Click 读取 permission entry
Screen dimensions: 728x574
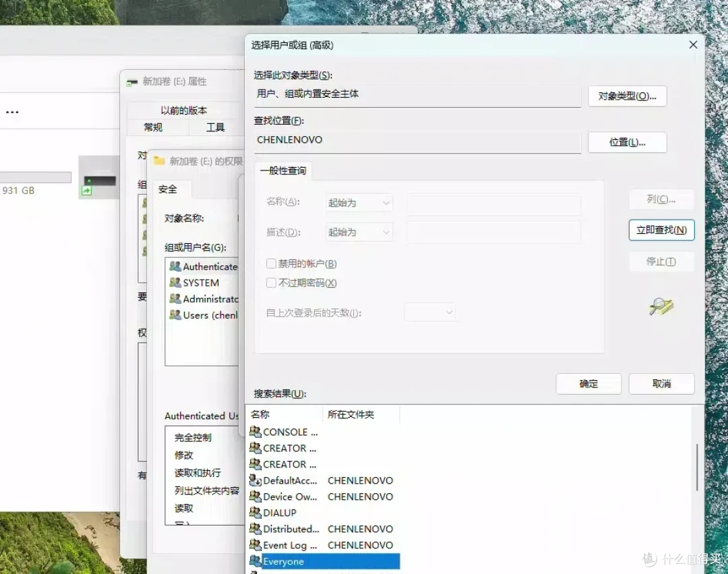(x=183, y=508)
